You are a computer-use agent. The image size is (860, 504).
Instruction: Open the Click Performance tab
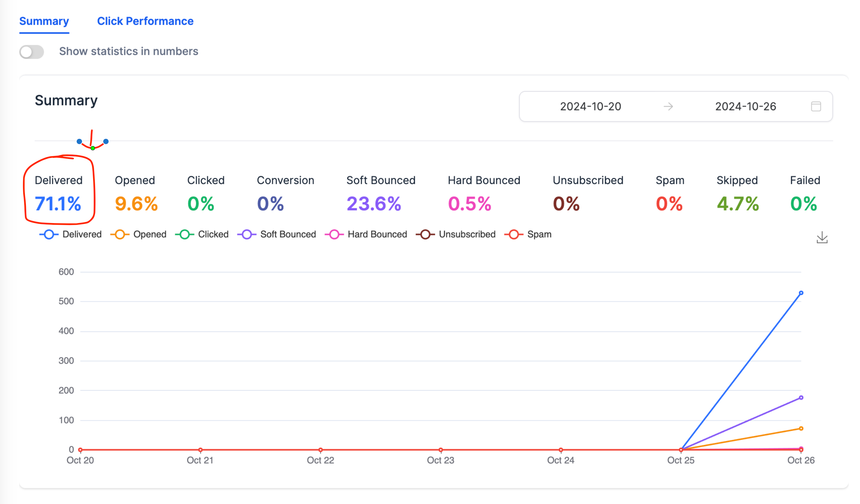[145, 21]
